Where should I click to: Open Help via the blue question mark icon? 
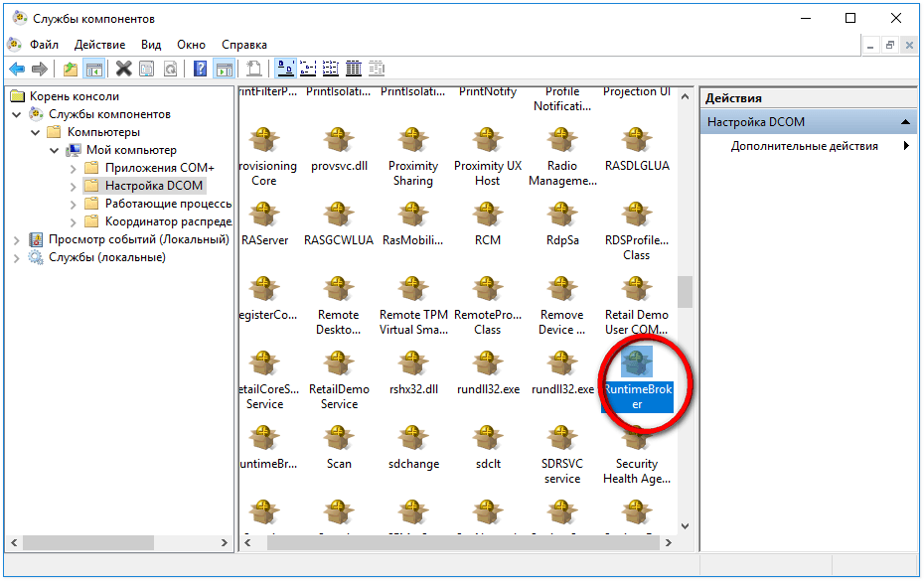[x=200, y=69]
